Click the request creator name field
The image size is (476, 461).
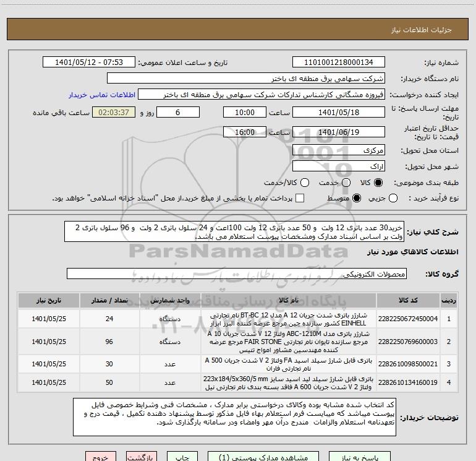click(x=261, y=95)
